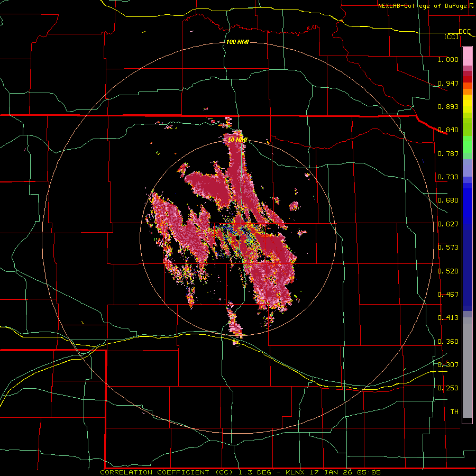This screenshot has width=476, height=476.
Task: Click the 0.413 legend value
Action: click(448, 318)
